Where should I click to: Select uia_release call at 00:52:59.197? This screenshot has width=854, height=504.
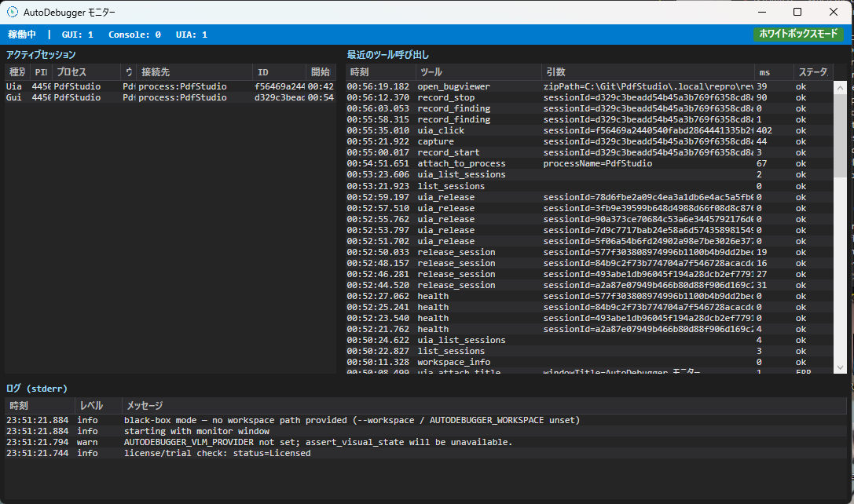pos(589,197)
